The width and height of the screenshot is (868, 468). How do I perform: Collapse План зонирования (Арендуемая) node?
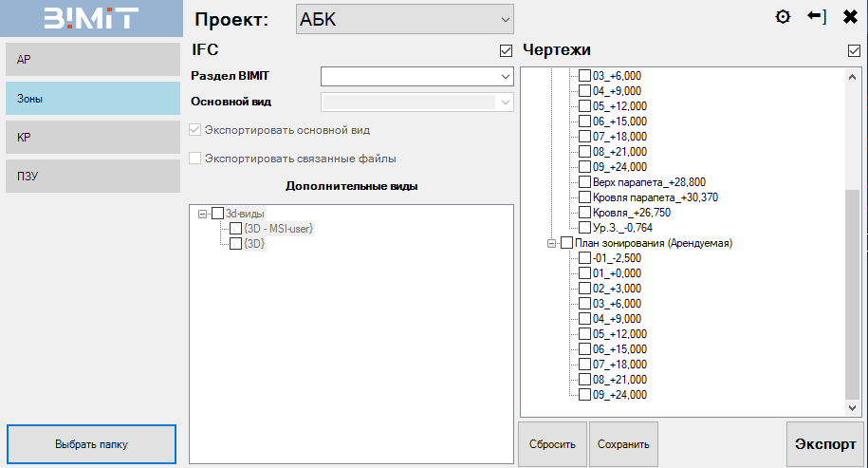551,243
